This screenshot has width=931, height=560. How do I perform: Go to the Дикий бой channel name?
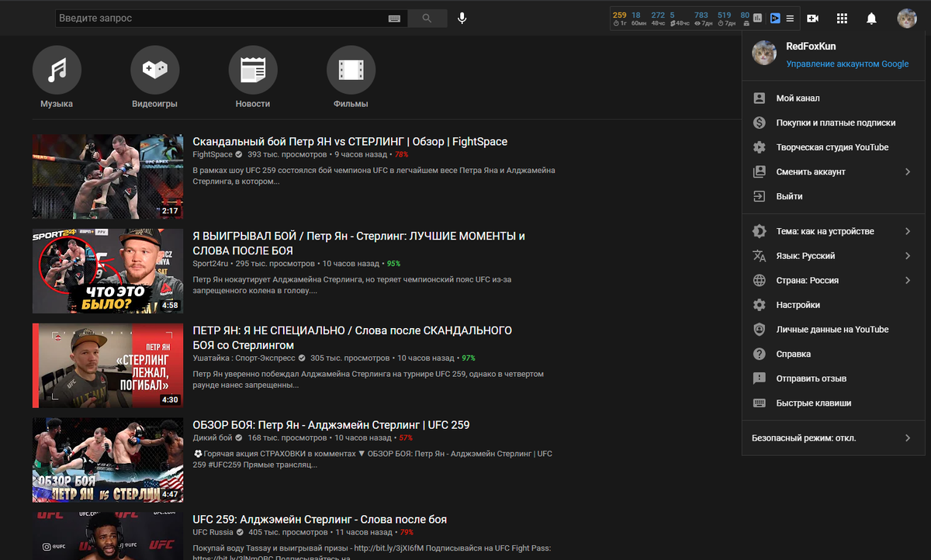(x=212, y=438)
